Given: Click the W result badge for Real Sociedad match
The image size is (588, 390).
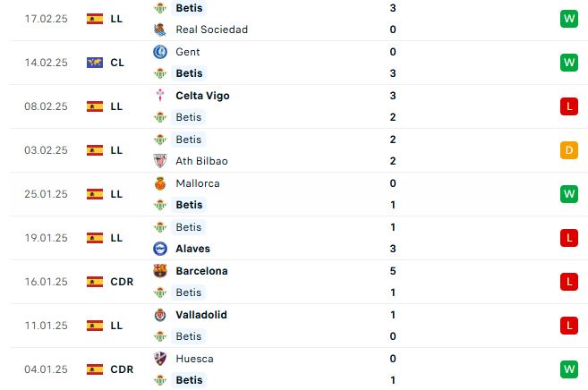Looking at the screenshot, I should pos(569,19).
